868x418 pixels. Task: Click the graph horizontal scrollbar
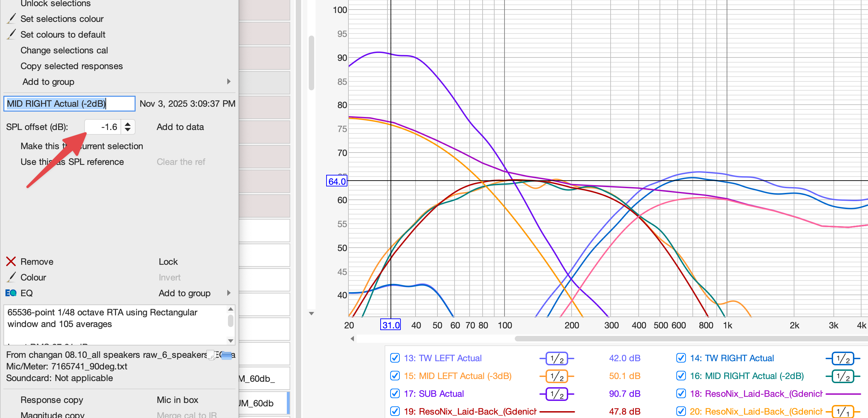pyautogui.click(x=685, y=339)
